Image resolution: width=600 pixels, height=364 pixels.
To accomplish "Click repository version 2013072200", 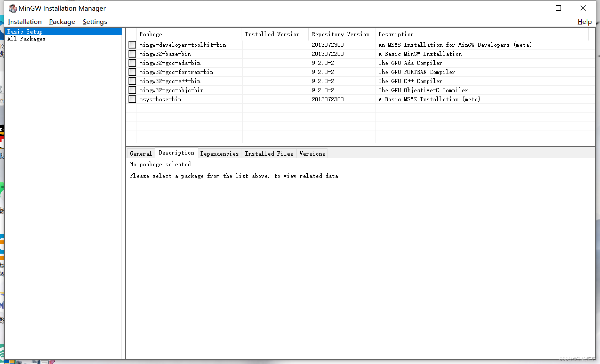I will 327,54.
